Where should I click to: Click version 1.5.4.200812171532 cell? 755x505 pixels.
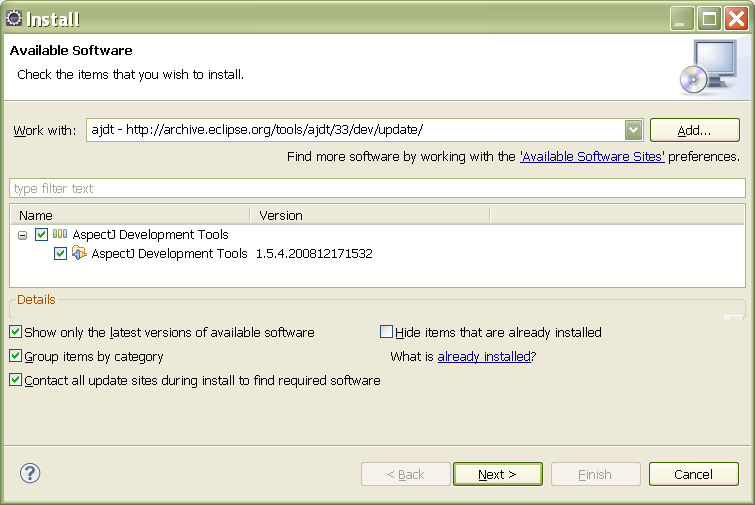tap(314, 253)
